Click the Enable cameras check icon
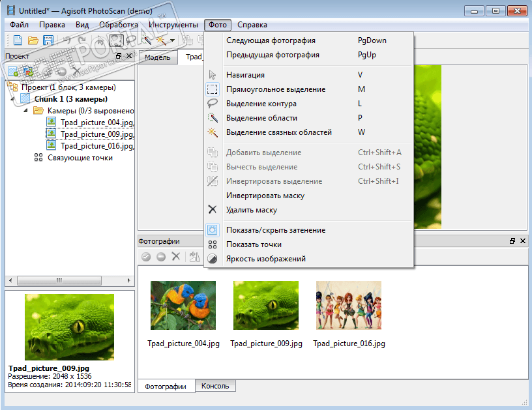Viewport: 532px width, 410px height. click(146, 257)
